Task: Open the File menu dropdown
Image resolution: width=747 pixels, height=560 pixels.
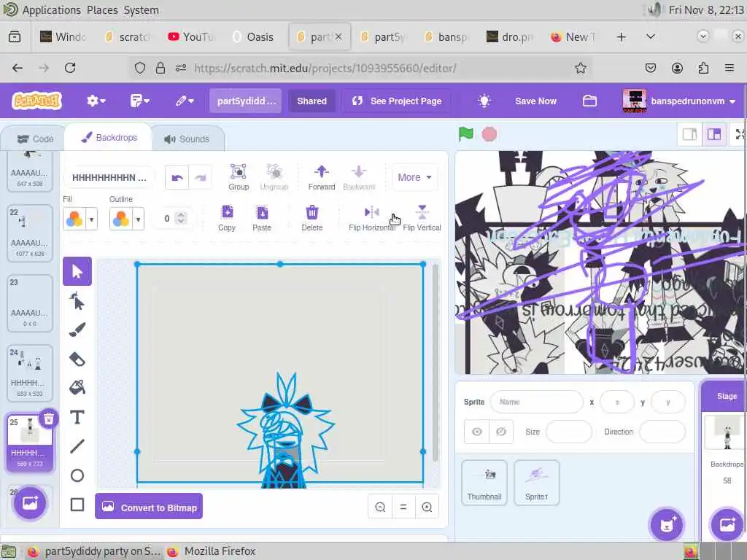Action: click(x=139, y=101)
